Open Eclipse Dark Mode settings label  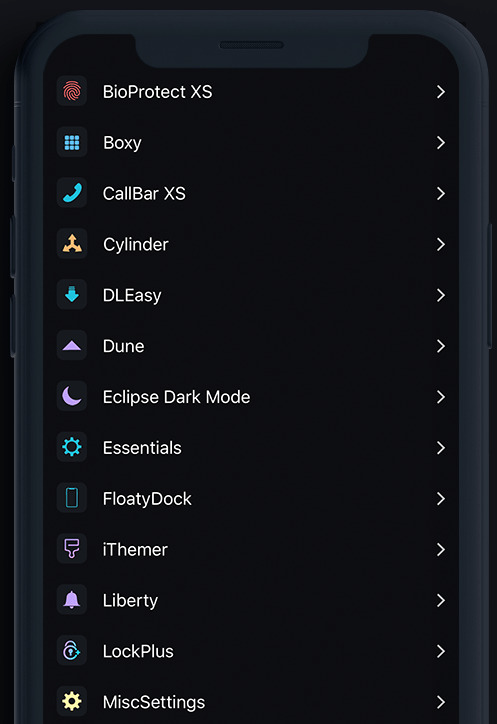176,397
